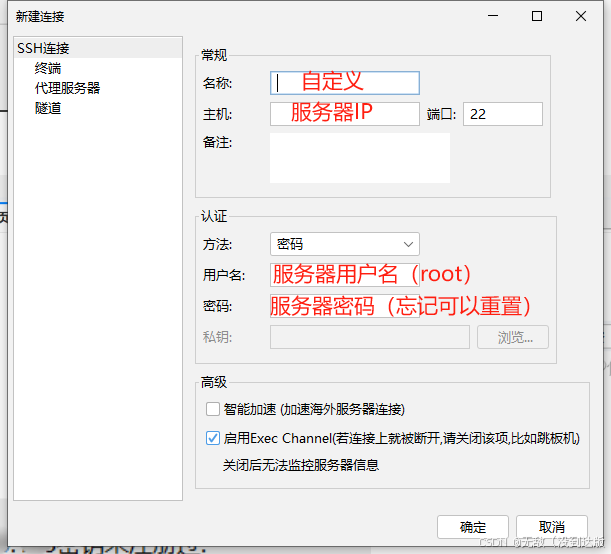Image resolution: width=611 pixels, height=554 pixels.
Task: Open the 隧道 settings page
Action: [x=48, y=108]
